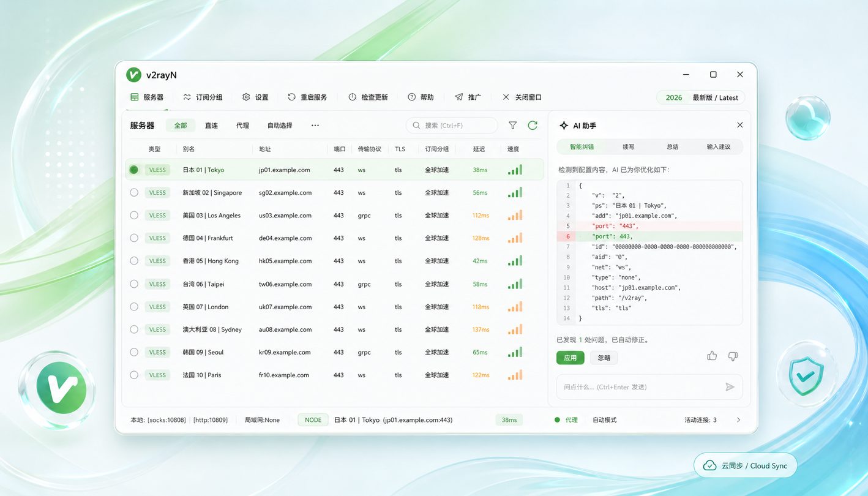868x496 pixels.
Task: Click the AI 助手 sparkle icon
Action: tap(564, 126)
